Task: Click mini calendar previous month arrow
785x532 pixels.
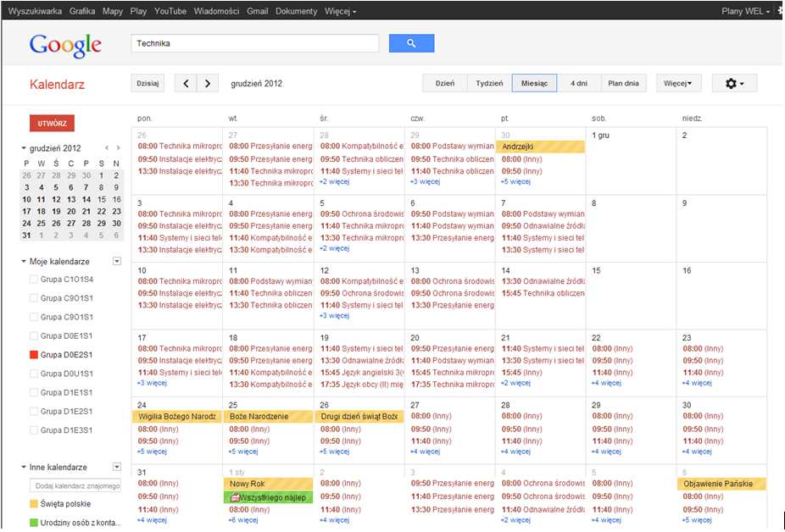Action: [x=107, y=148]
